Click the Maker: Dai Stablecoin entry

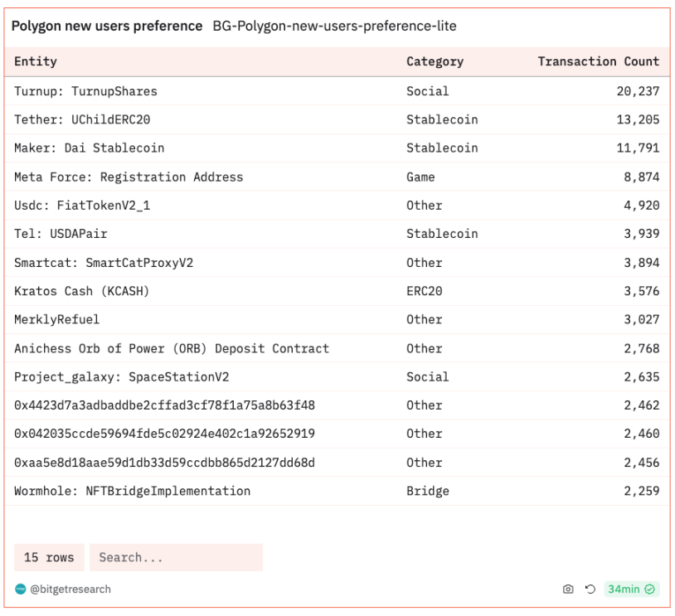[89, 148]
